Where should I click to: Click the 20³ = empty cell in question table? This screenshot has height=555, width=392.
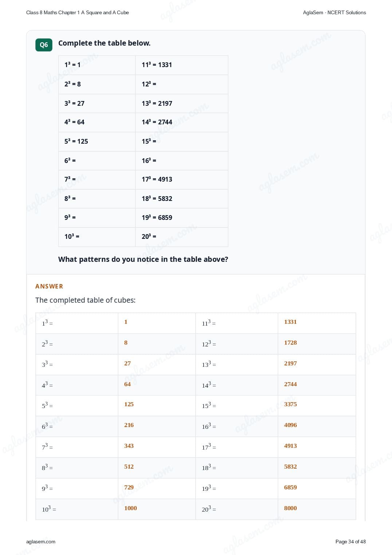[x=182, y=237]
